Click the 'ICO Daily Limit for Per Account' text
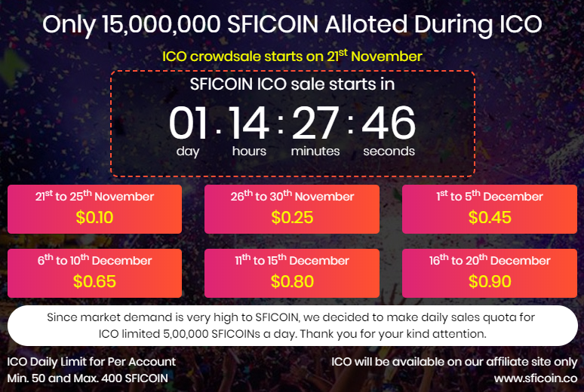 [x=91, y=362]
